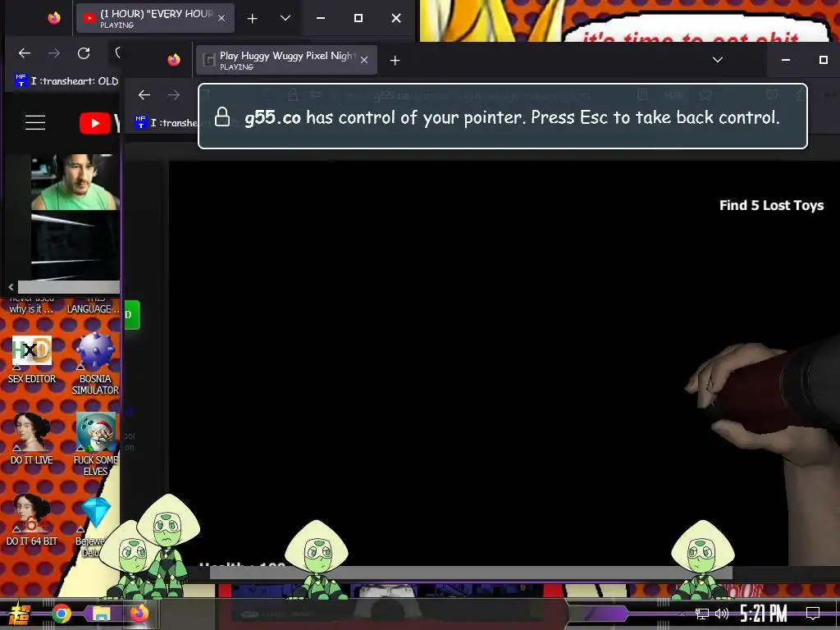This screenshot has width=840, height=630.
Task: Open File Explorer from the taskbar
Action: [100, 614]
